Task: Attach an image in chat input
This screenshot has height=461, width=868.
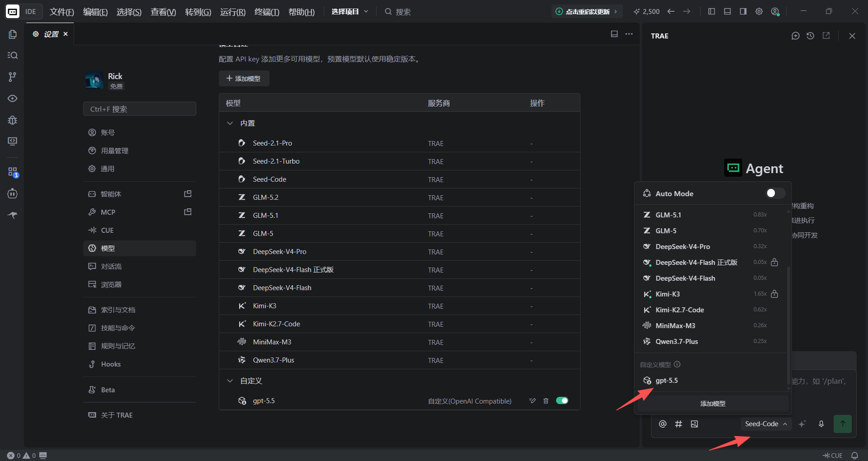Action: coord(694,424)
